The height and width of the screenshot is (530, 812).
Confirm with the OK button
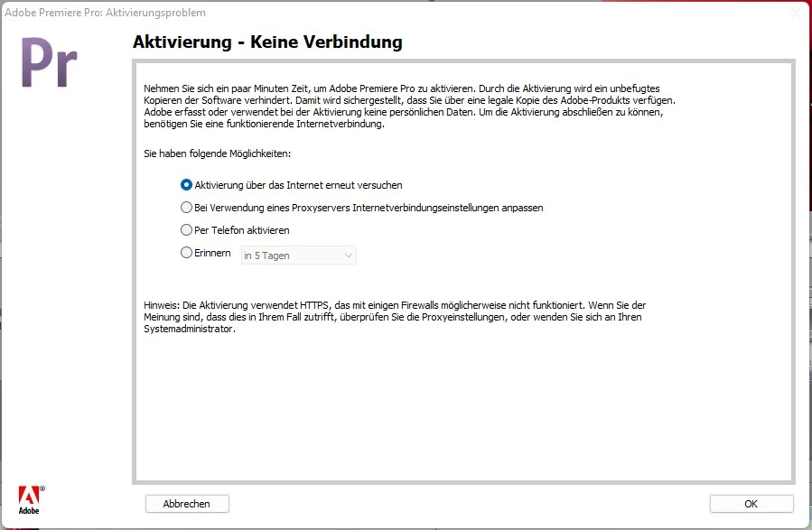point(751,504)
